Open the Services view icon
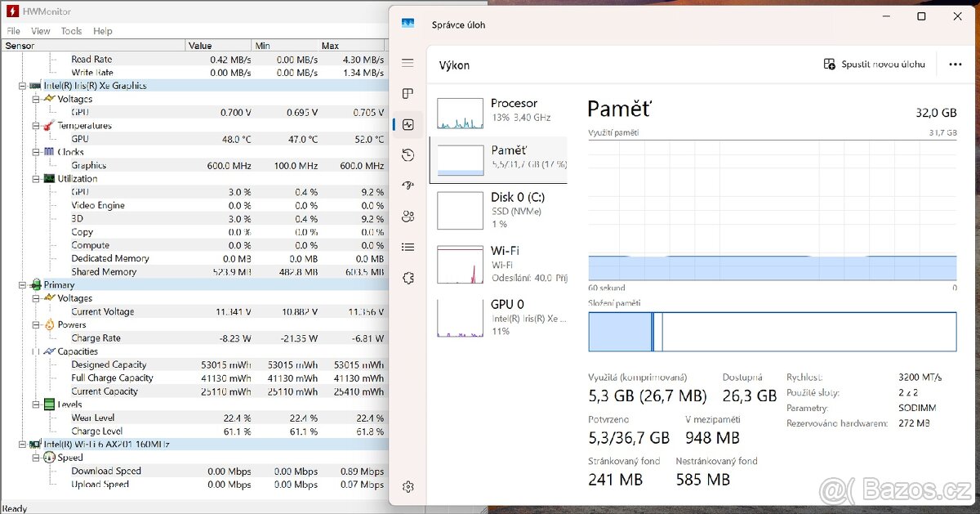 408,277
